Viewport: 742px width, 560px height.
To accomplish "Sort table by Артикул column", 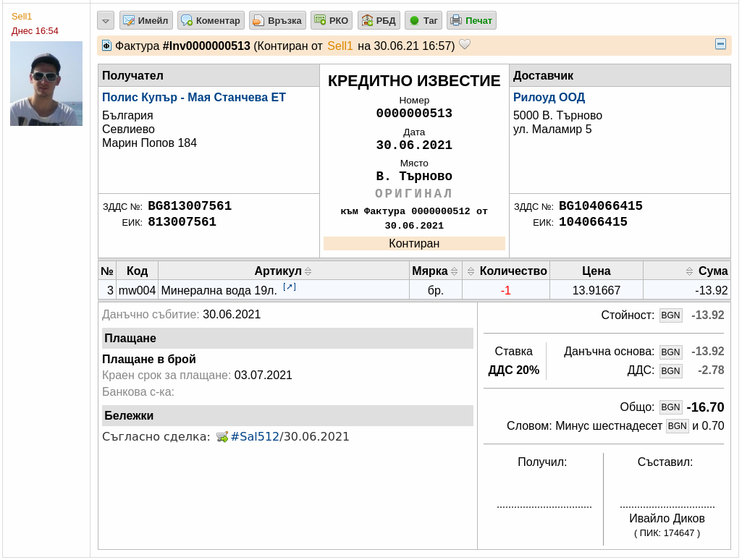I will (283, 271).
